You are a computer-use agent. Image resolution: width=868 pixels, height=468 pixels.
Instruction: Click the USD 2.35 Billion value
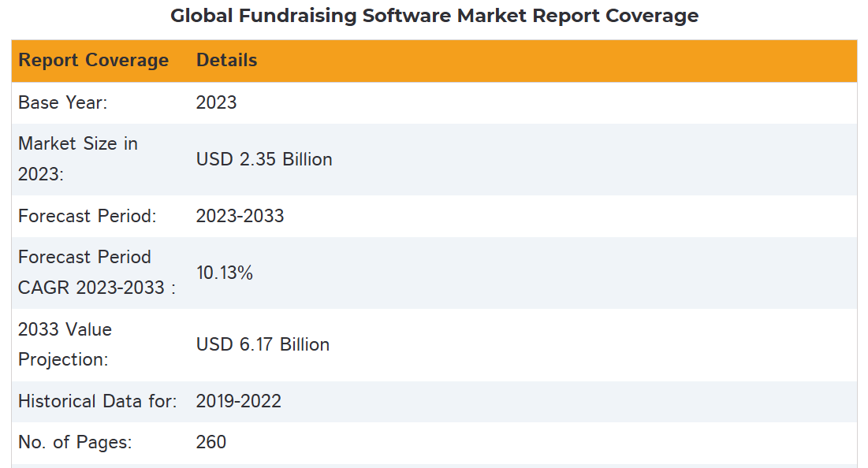pyautogui.click(x=264, y=159)
